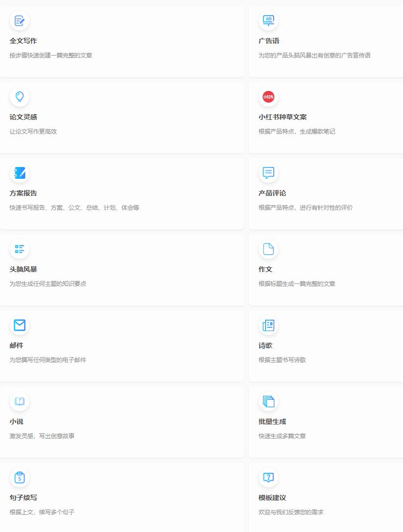Click the red 小红书 logo icon

click(x=269, y=97)
